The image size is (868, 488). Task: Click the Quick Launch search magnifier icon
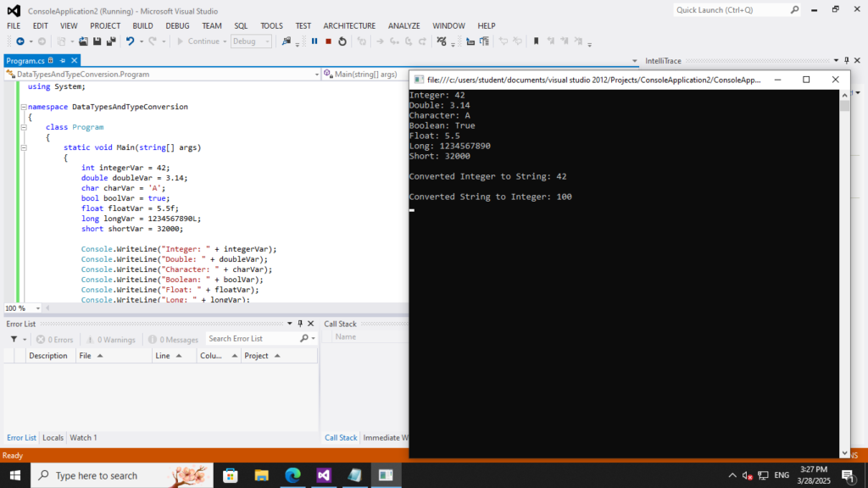click(794, 10)
